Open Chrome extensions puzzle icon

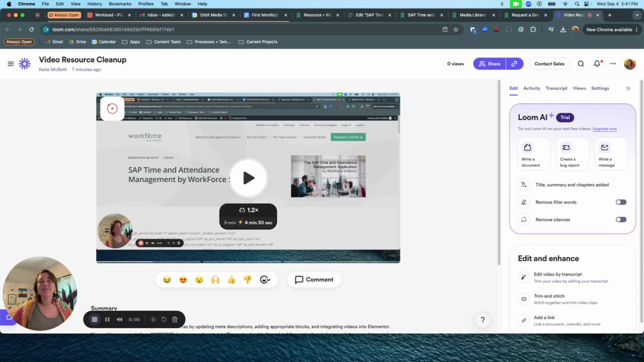pos(533,30)
